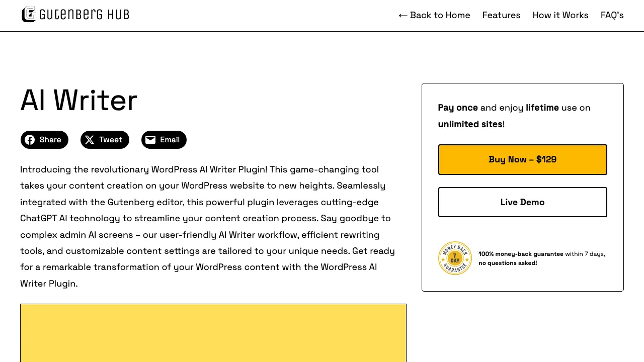This screenshot has height=362, width=644.
Task: Click the yellow featured image area
Action: 213,333
